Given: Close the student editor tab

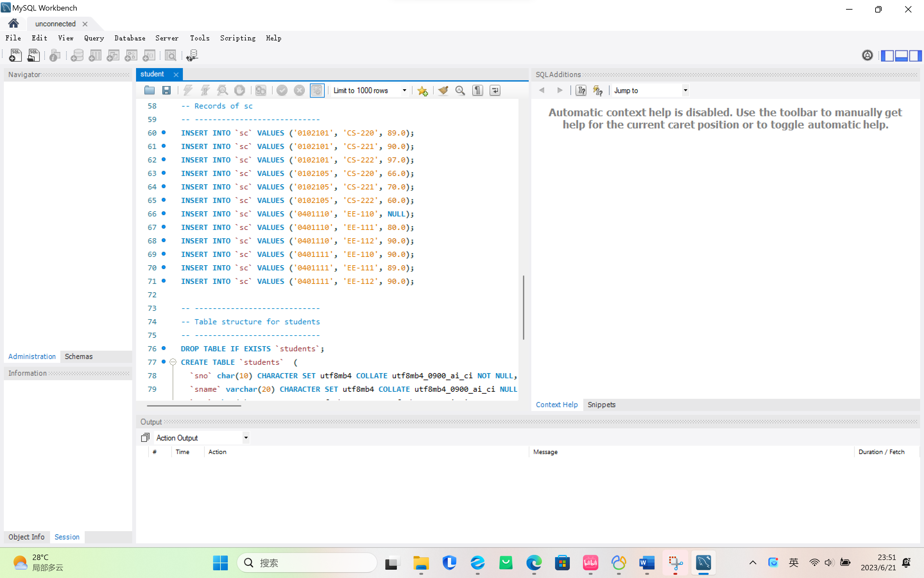Looking at the screenshot, I should 176,74.
